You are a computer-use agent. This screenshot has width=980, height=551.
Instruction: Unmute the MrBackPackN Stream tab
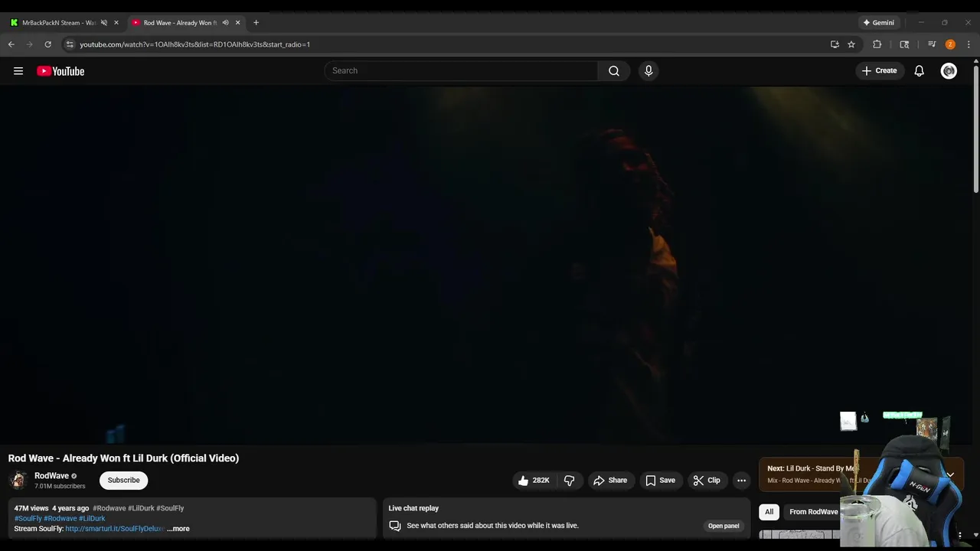[104, 23]
